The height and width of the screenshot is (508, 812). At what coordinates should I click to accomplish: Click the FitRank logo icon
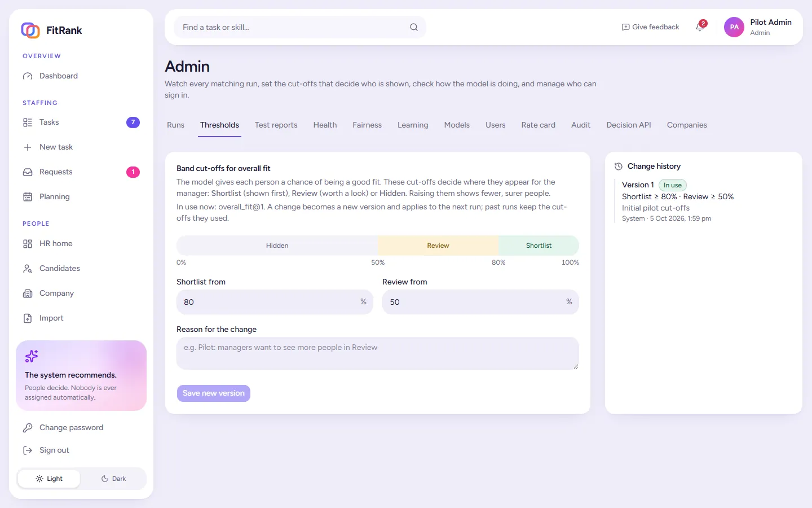pos(30,30)
